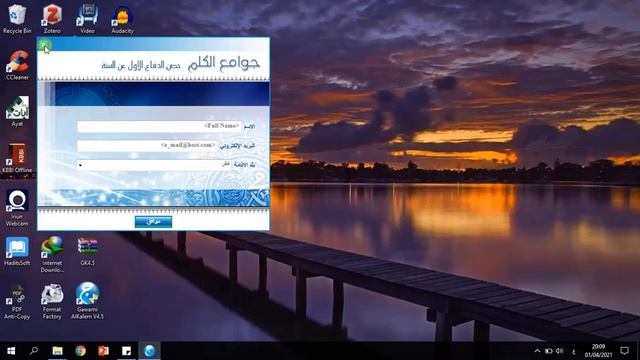This screenshot has height=360, width=640.
Task: Open File Explorer from the taskbar
Action: 58,351
